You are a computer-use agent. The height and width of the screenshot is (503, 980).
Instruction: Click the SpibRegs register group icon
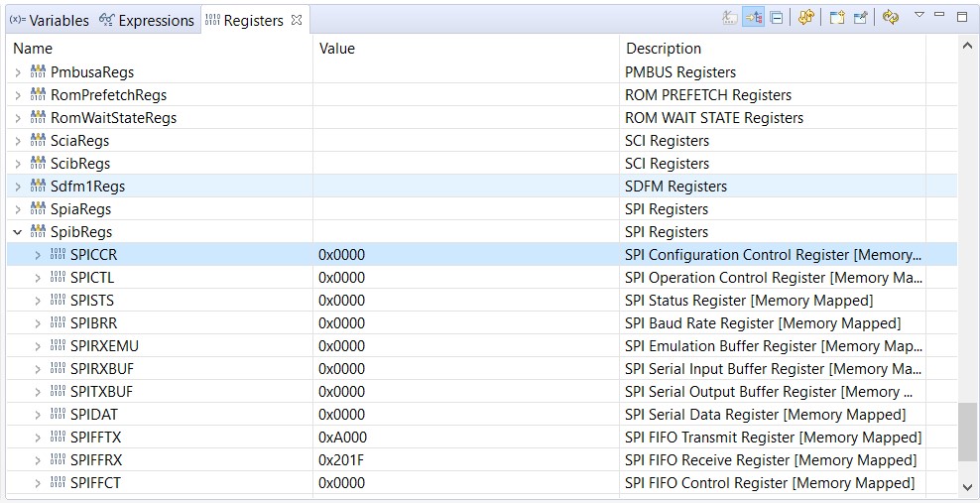38,232
